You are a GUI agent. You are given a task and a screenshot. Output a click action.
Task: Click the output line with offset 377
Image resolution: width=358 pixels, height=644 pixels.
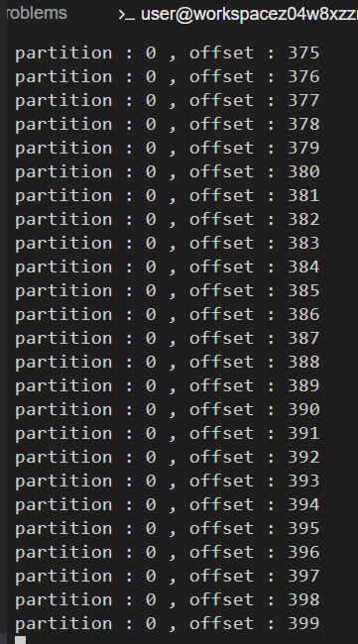point(168,101)
